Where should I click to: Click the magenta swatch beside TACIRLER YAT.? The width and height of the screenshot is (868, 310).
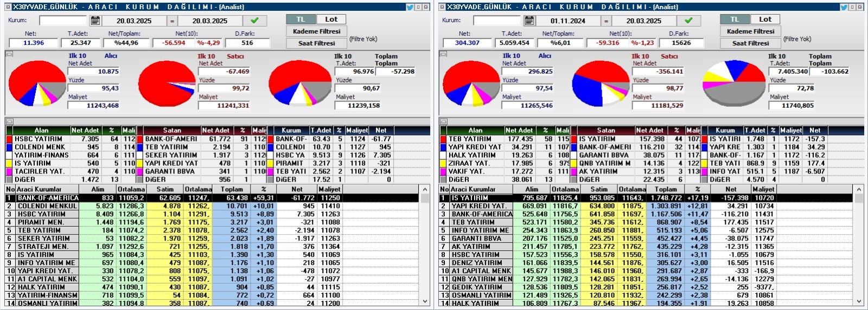pyautogui.click(x=9, y=172)
